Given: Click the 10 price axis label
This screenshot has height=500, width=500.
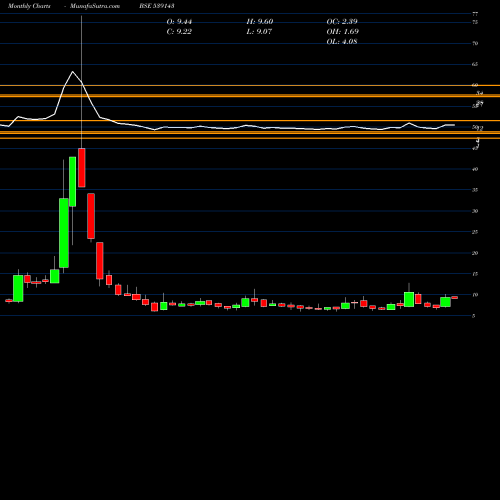Looking at the screenshot, I should (x=475, y=295).
